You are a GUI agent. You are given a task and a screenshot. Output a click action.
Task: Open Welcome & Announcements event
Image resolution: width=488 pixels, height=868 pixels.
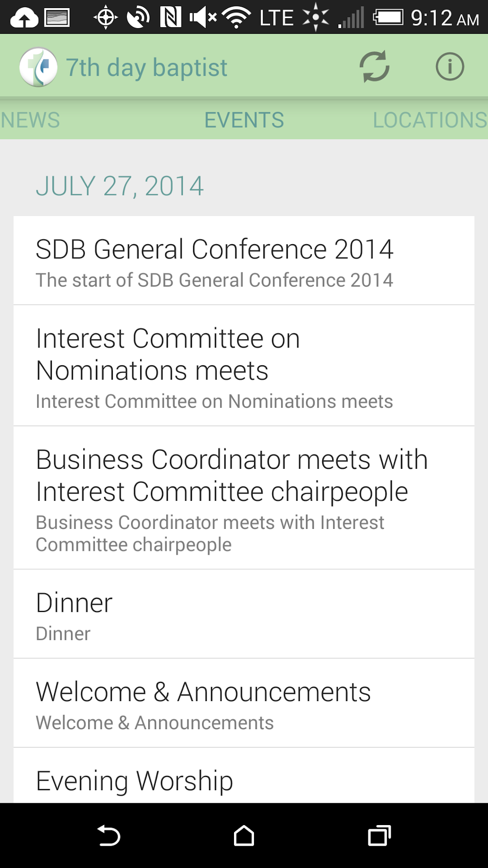coord(244,703)
